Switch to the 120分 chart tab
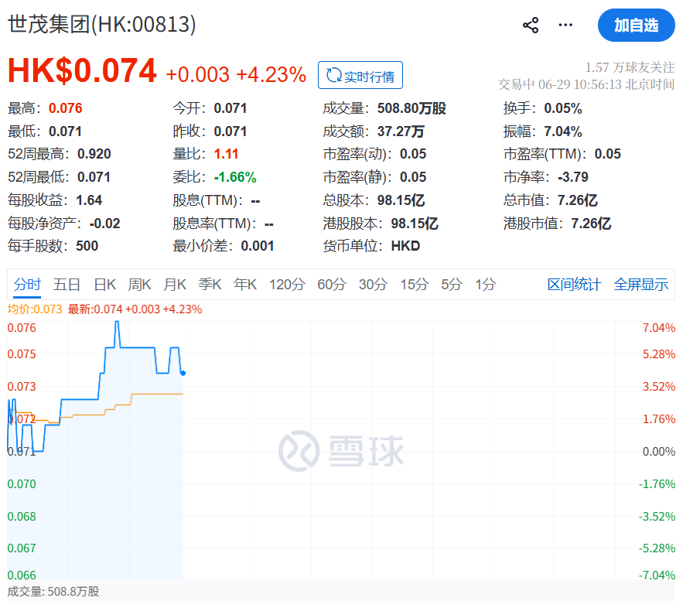This screenshot has height=601, width=700. (287, 285)
